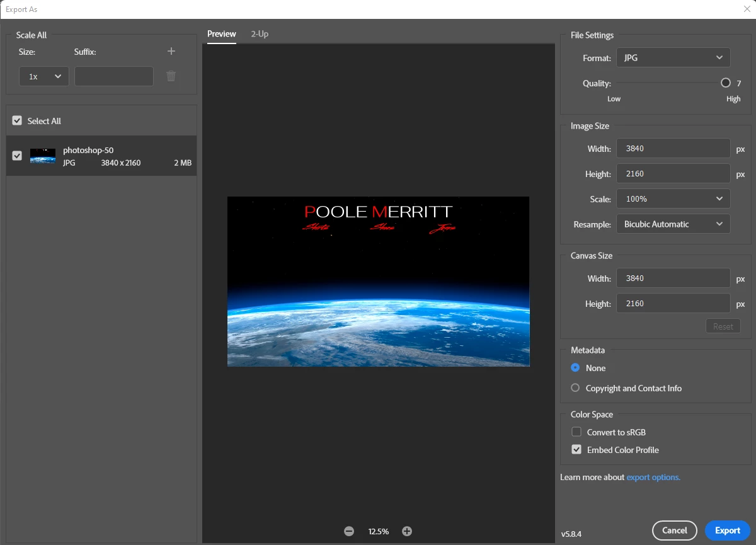
Task: Open the 1x size dropdown
Action: [44, 76]
